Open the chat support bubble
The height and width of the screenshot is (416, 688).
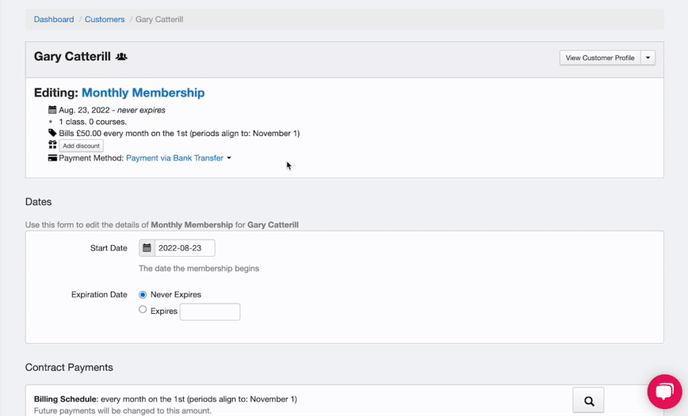click(x=664, y=391)
